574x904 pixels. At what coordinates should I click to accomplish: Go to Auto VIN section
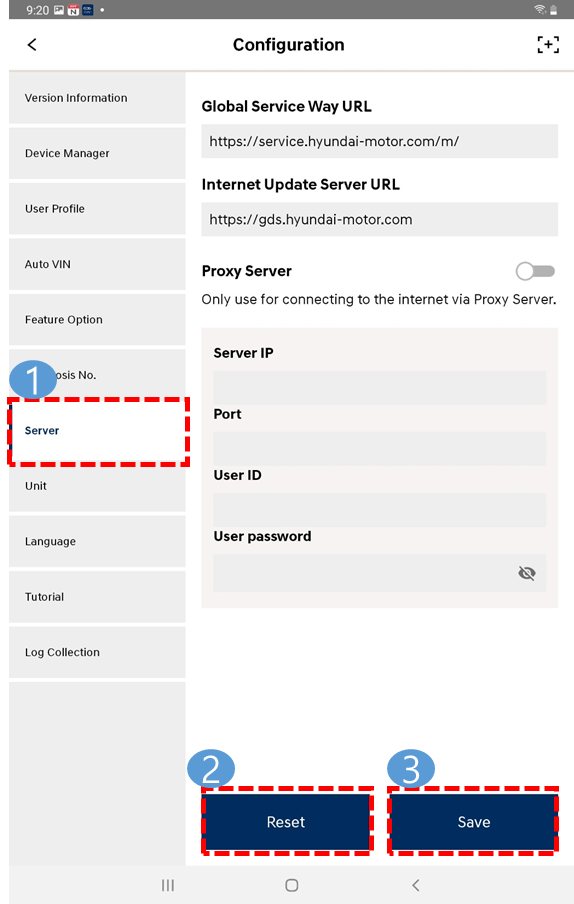pyautogui.click(x=97, y=264)
